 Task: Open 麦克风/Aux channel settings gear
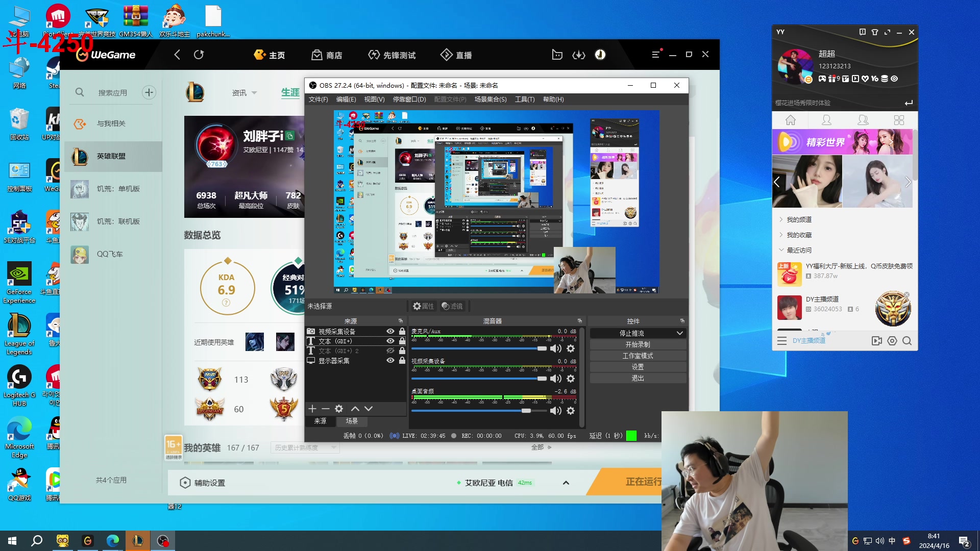tap(571, 348)
